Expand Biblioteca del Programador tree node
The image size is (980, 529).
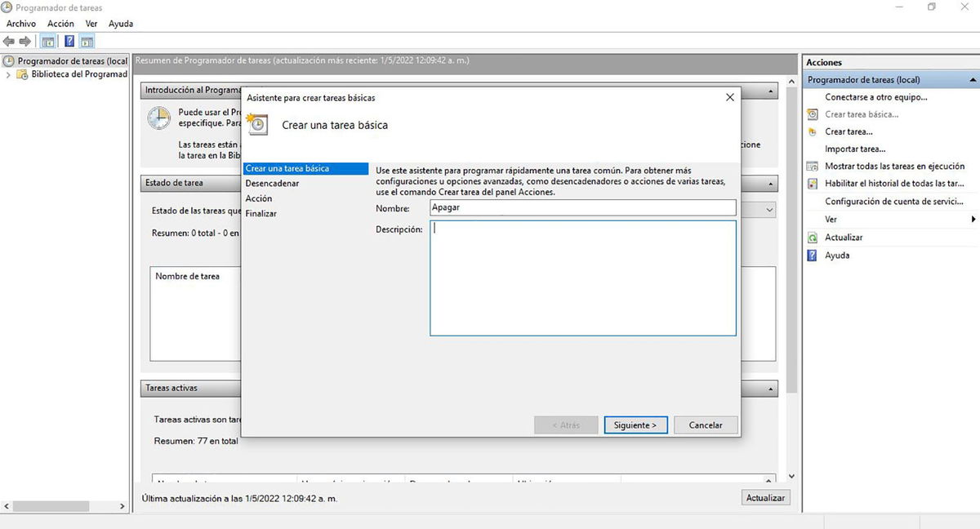[7, 73]
